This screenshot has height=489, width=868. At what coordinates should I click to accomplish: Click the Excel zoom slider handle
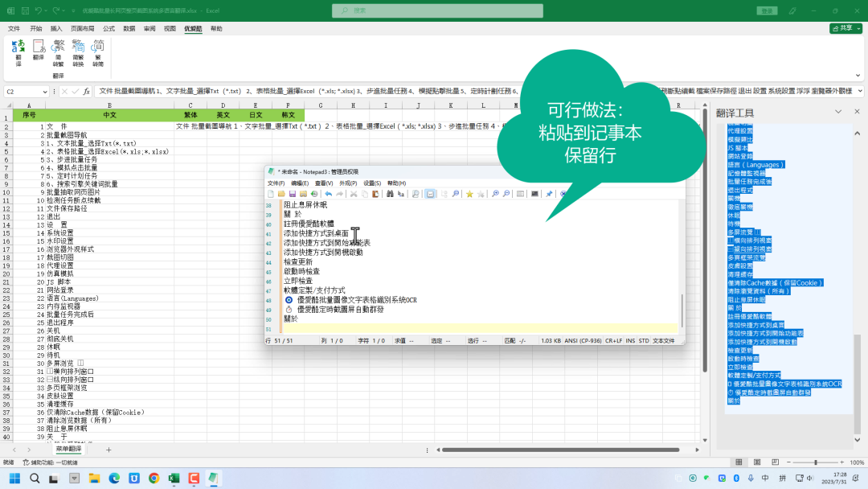pyautogui.click(x=816, y=462)
